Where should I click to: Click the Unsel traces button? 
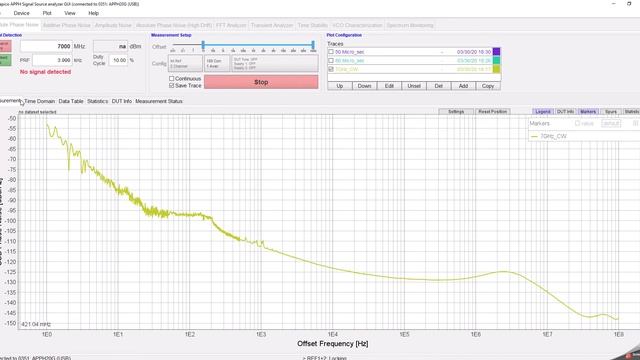coord(414,86)
